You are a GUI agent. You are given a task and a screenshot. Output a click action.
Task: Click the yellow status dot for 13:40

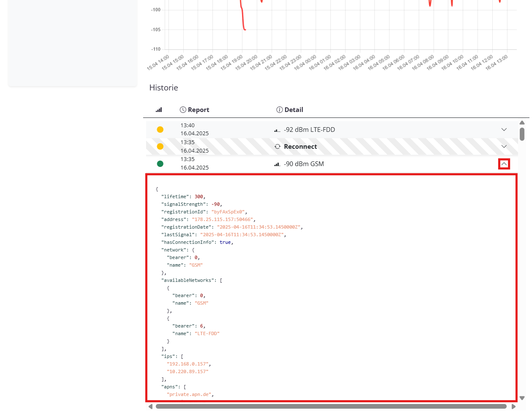click(160, 130)
